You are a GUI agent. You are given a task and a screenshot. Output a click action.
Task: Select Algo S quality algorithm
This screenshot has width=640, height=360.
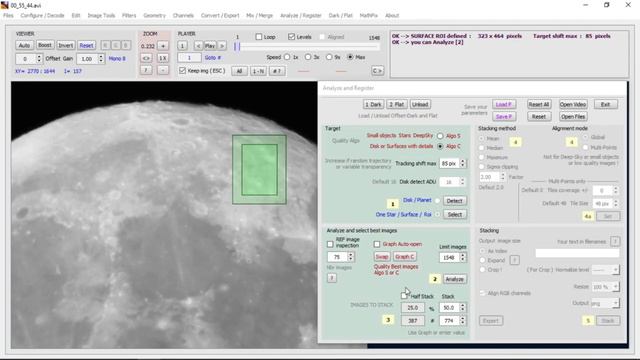(x=440, y=136)
